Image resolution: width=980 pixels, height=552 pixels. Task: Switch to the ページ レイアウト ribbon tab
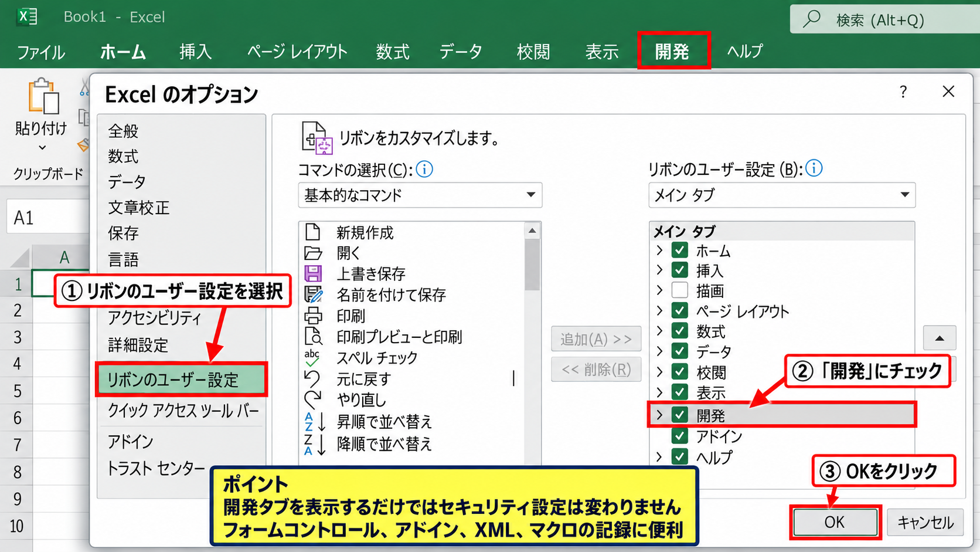click(297, 52)
